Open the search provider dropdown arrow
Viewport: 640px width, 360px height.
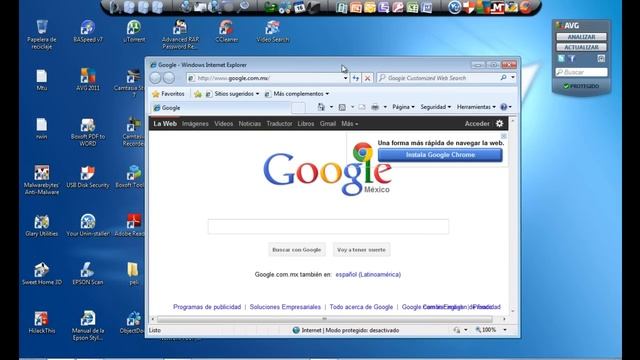click(x=513, y=78)
